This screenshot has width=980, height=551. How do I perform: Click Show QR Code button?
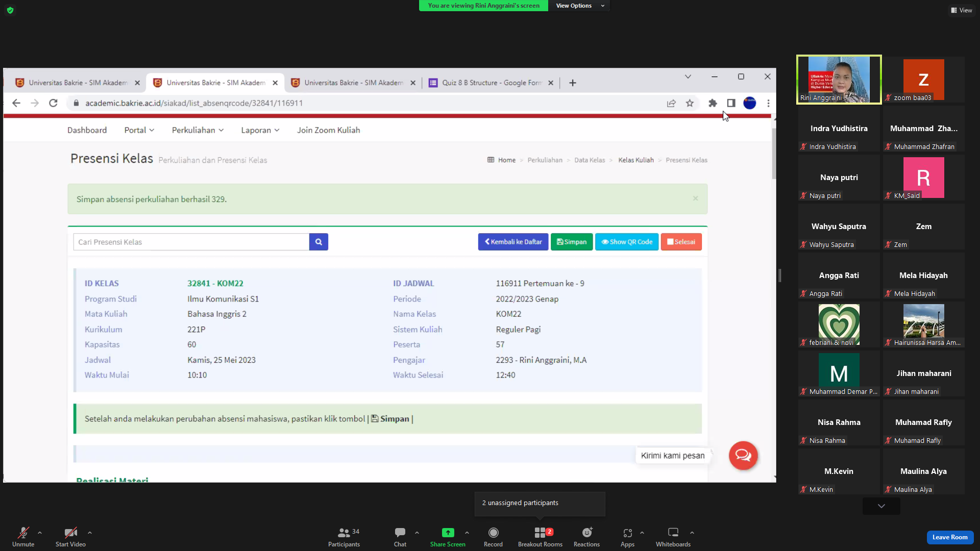pyautogui.click(x=627, y=242)
